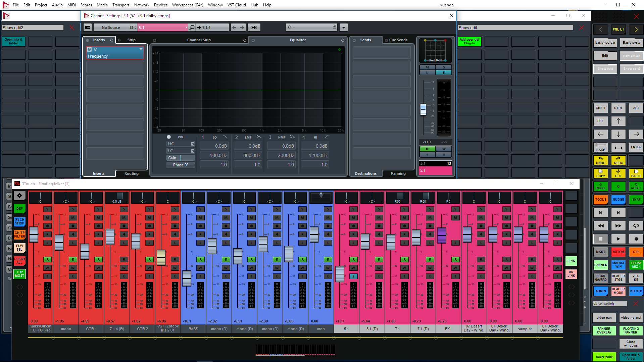Toggle the Inserts bypass circle
The height and width of the screenshot is (362, 644).
coord(88,40)
